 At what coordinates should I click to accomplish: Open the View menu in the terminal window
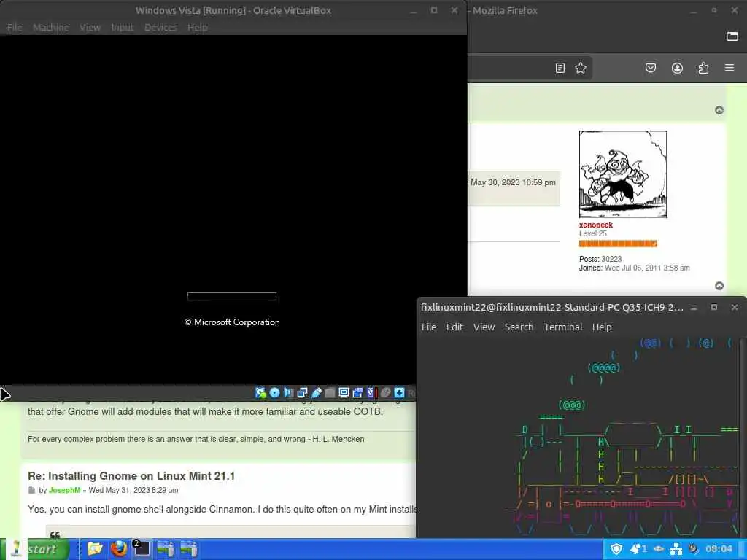pos(484,327)
